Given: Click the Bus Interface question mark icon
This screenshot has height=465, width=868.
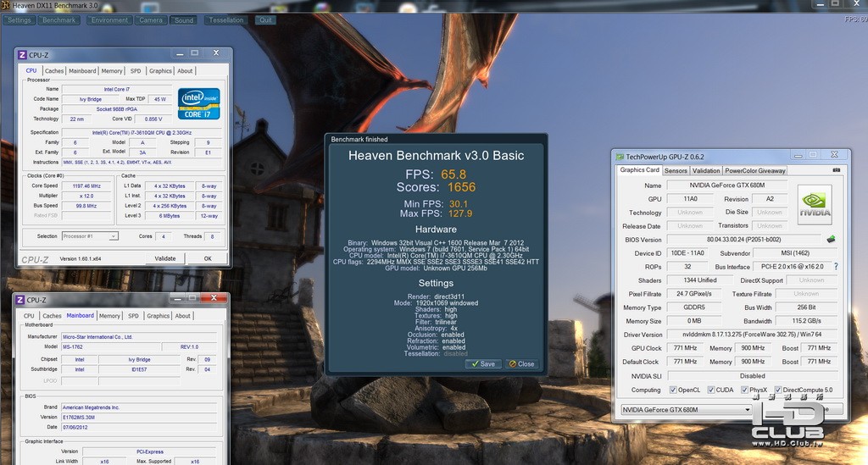Looking at the screenshot, I should [x=836, y=267].
